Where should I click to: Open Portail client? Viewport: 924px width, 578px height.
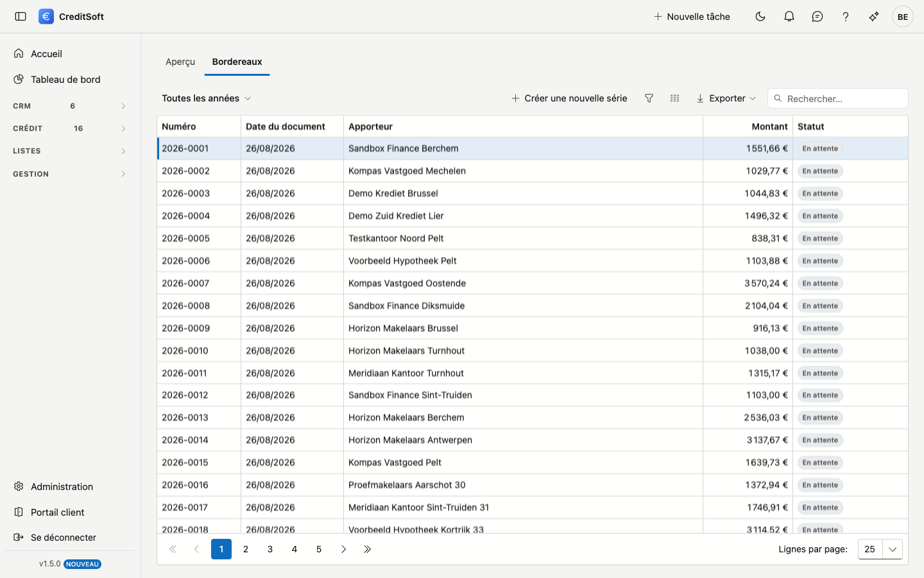tap(71, 512)
